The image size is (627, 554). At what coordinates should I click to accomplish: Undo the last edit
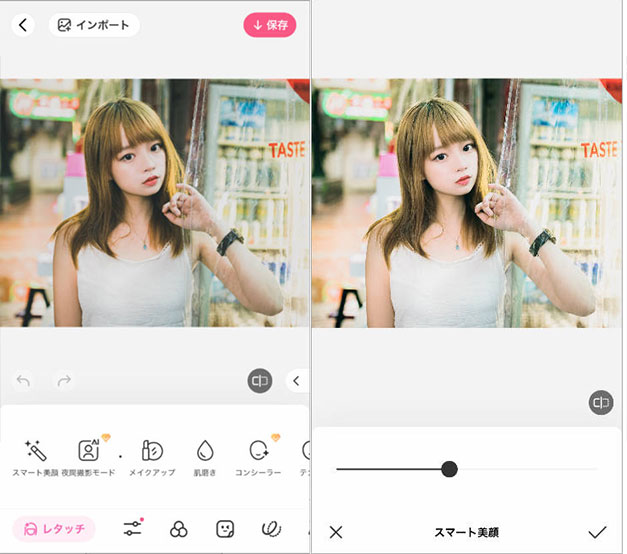coord(23,380)
